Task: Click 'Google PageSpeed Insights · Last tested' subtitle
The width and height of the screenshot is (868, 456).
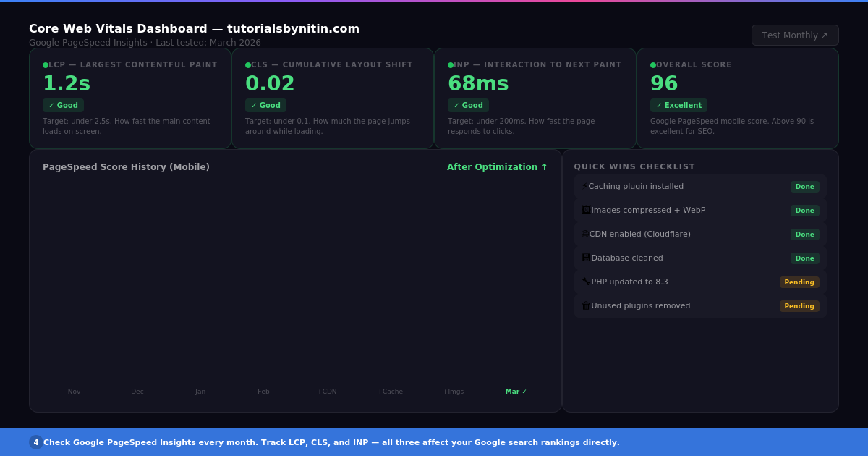Action: click(x=145, y=43)
